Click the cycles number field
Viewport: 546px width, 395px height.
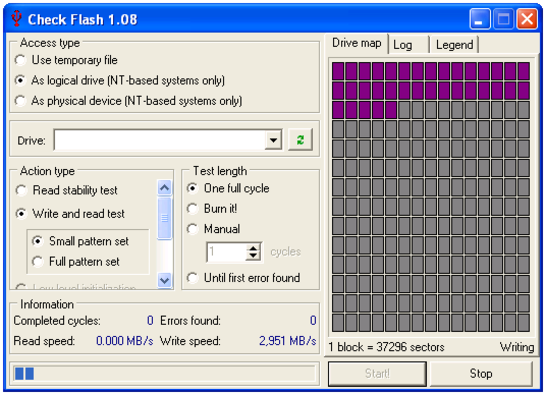pos(226,251)
